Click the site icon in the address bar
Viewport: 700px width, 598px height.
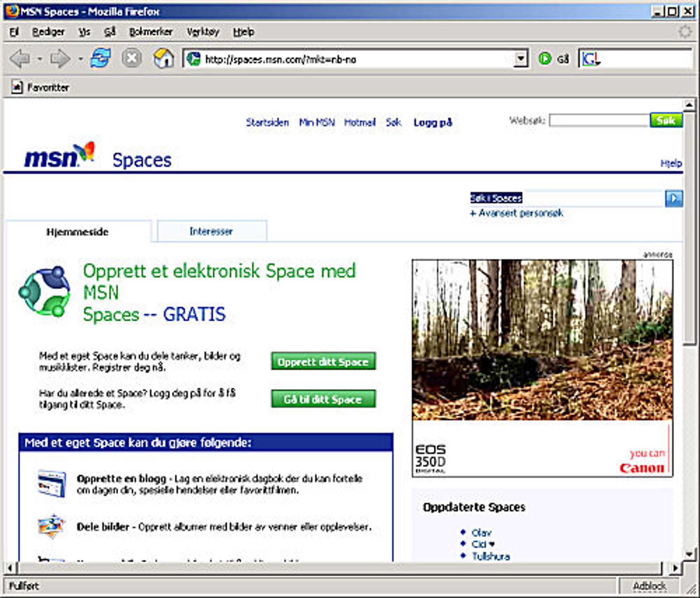coord(193,58)
